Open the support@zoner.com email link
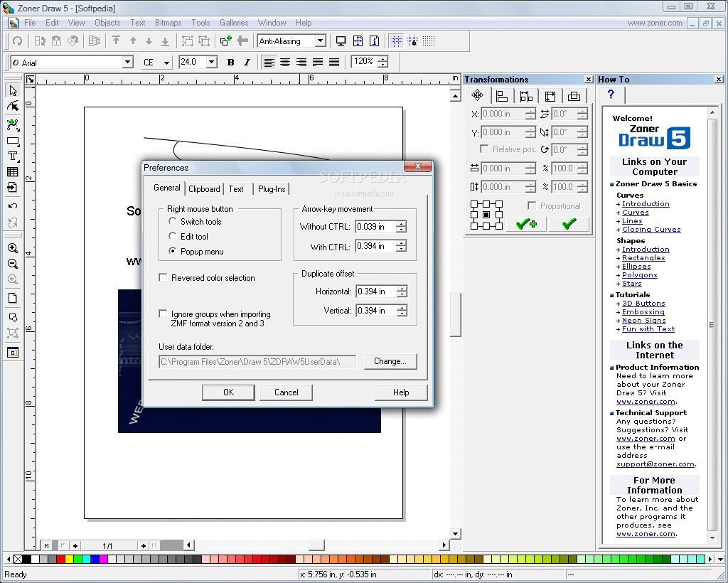728x583 pixels. 655,464
